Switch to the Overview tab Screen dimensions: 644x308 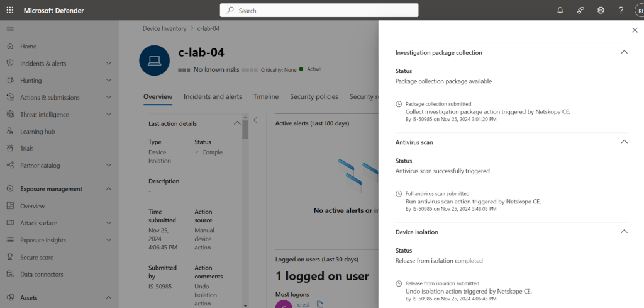[158, 96]
